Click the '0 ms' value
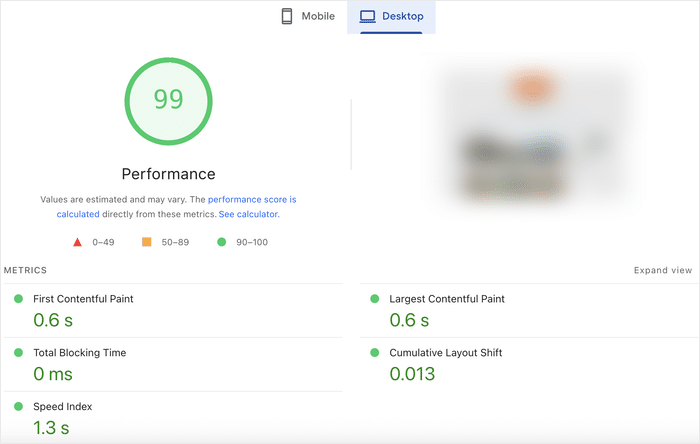Viewport: 700px width, 444px height. click(53, 374)
